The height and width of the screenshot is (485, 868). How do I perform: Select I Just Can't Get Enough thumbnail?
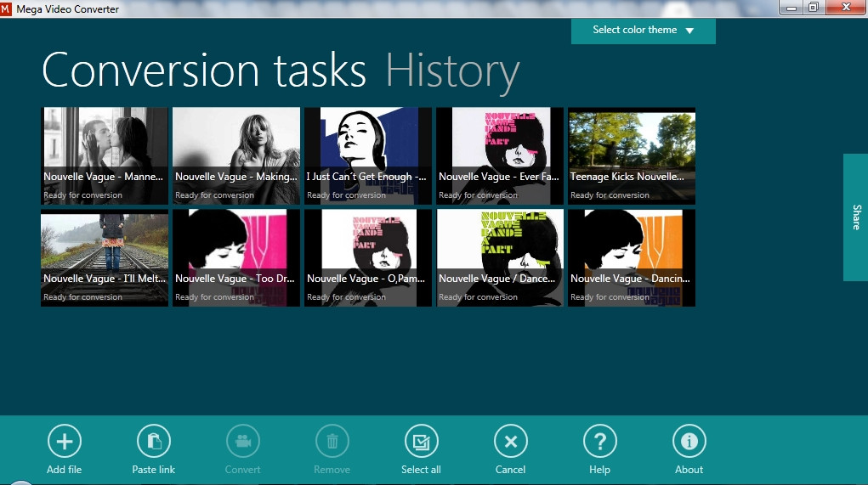point(368,156)
